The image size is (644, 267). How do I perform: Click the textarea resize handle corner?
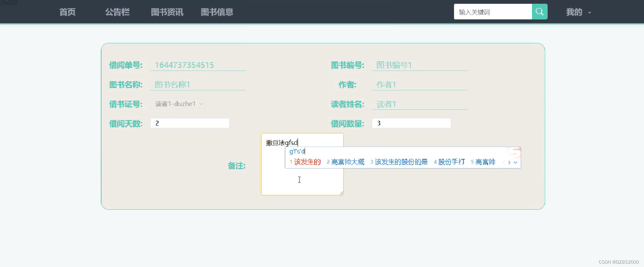coord(341,193)
